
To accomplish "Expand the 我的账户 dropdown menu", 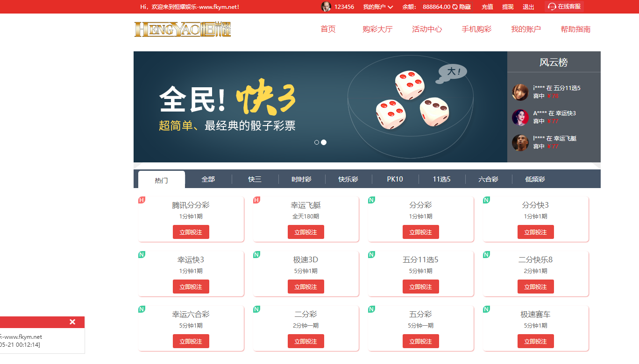I will pyautogui.click(x=376, y=7).
